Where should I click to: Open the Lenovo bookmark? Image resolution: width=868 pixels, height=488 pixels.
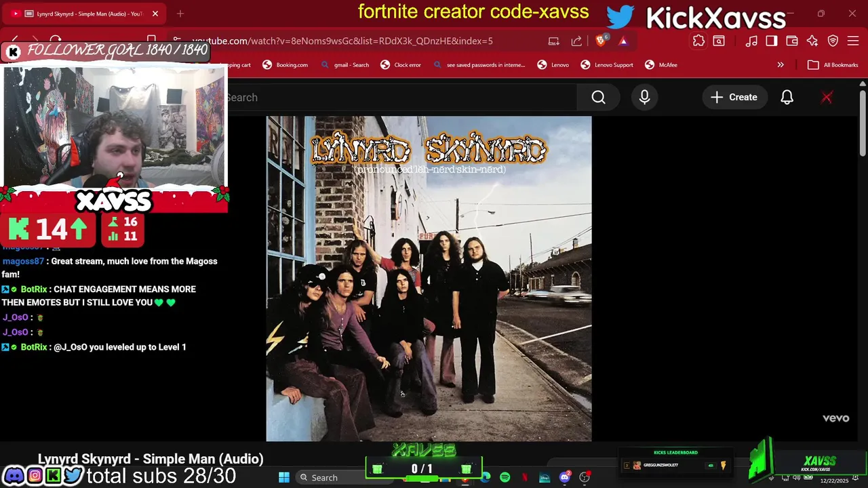tap(553, 65)
